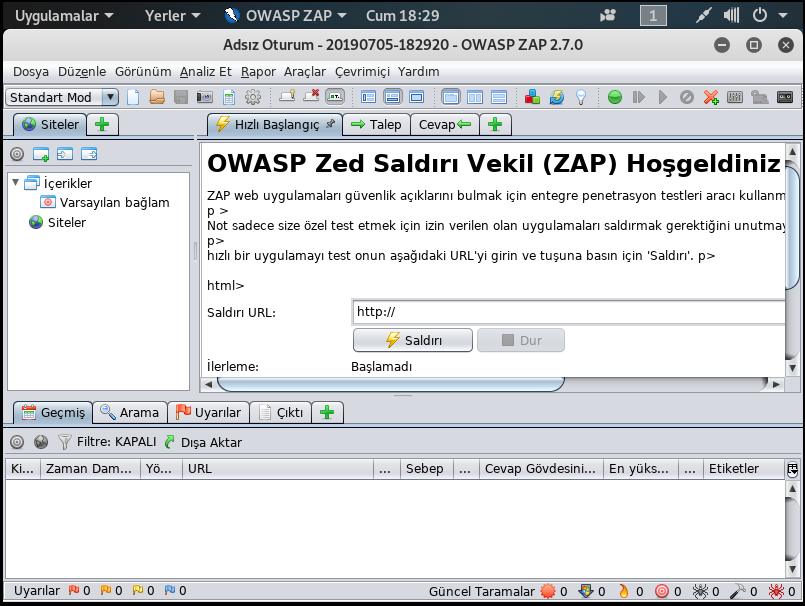Click the Check for Updates lightning icon
The width and height of the screenshot is (805, 606).
click(557, 97)
